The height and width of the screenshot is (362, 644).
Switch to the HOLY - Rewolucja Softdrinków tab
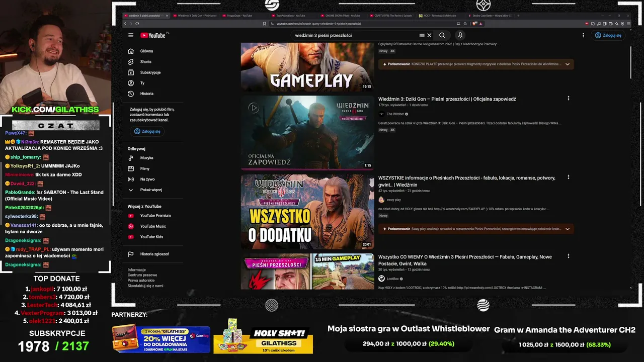[x=440, y=16]
